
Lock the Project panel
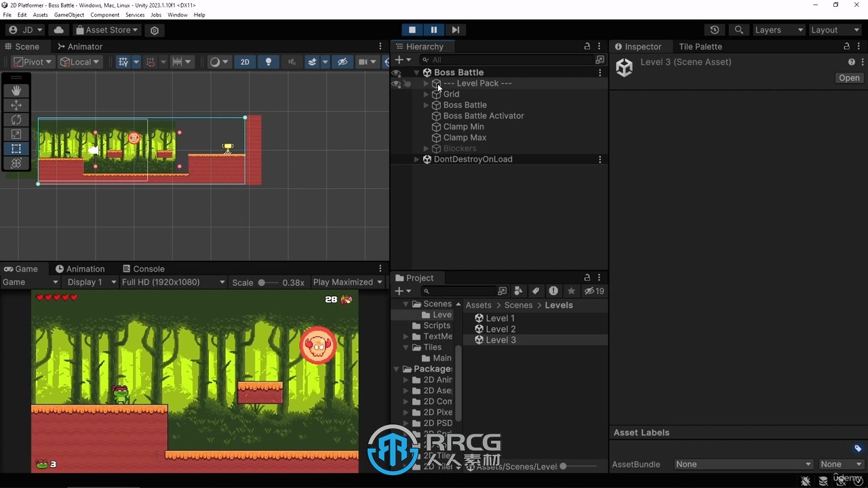[x=587, y=278]
